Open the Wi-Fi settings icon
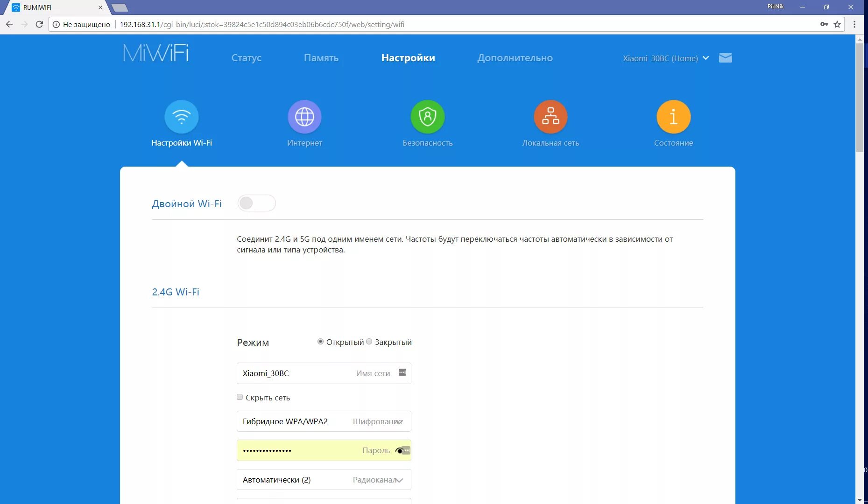The image size is (868, 504). tap(182, 117)
